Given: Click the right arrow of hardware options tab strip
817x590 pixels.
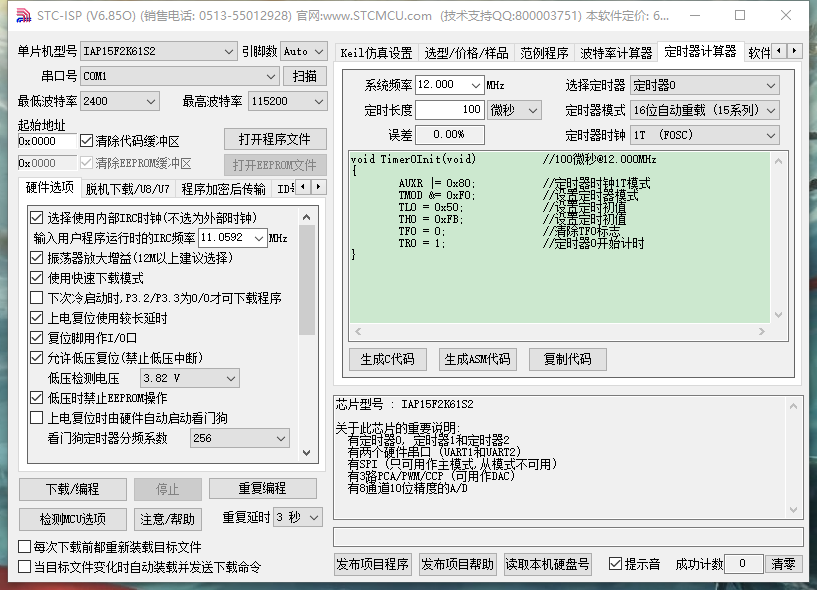Looking at the screenshot, I should 318,187.
